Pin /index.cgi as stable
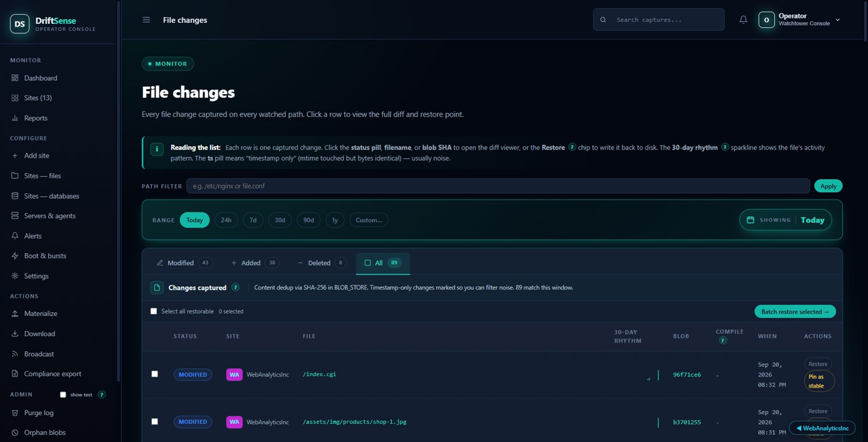This screenshot has height=442, width=868. pos(819,381)
